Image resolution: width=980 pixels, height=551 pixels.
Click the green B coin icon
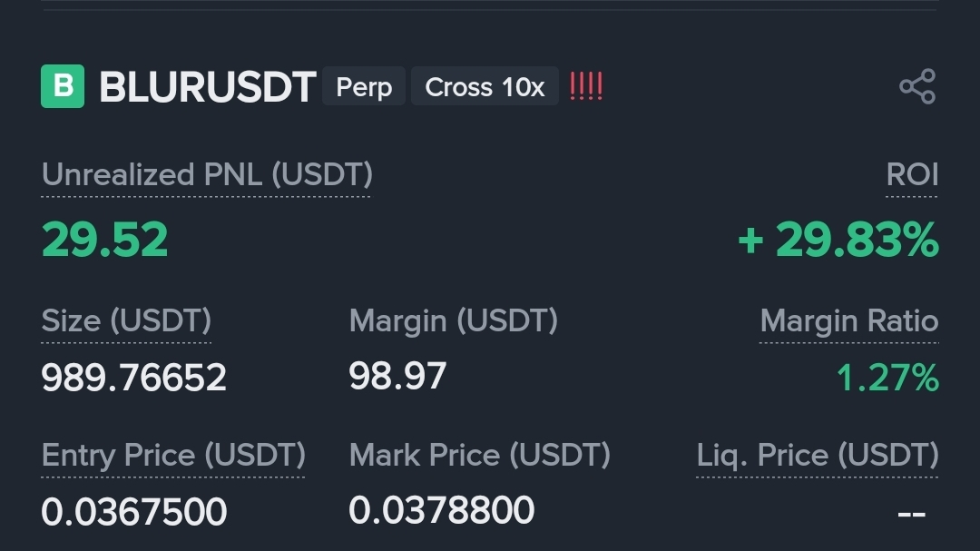tap(63, 86)
